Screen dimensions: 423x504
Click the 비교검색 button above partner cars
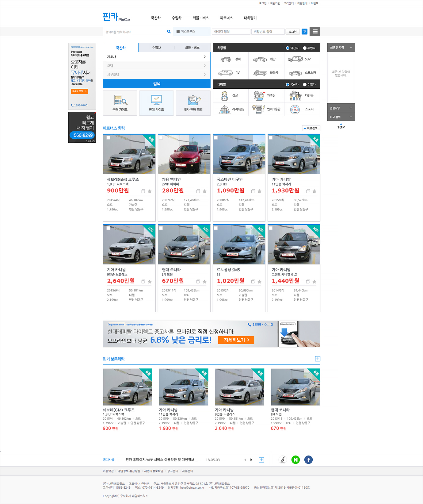point(311,128)
